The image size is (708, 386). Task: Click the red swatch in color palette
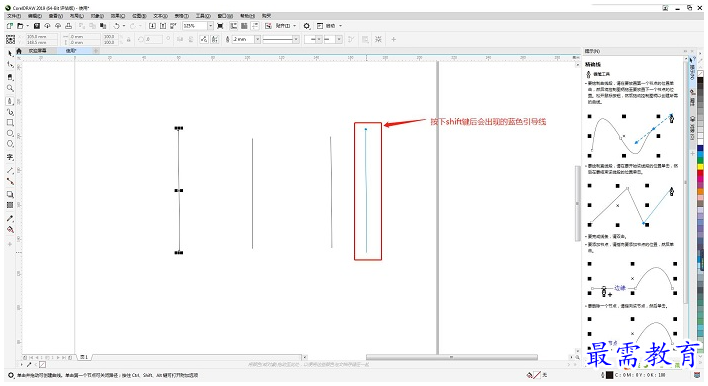[700, 173]
